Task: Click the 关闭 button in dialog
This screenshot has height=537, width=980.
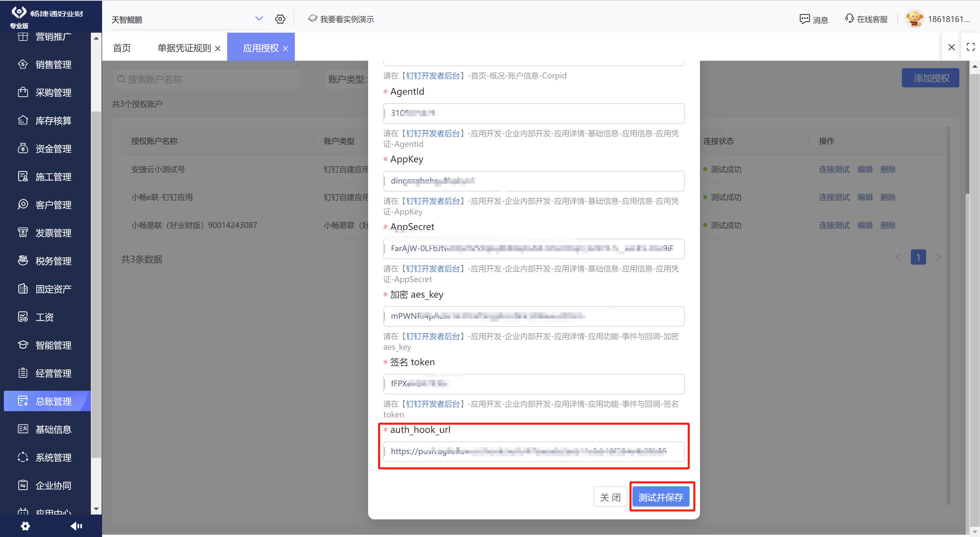Action: (610, 497)
